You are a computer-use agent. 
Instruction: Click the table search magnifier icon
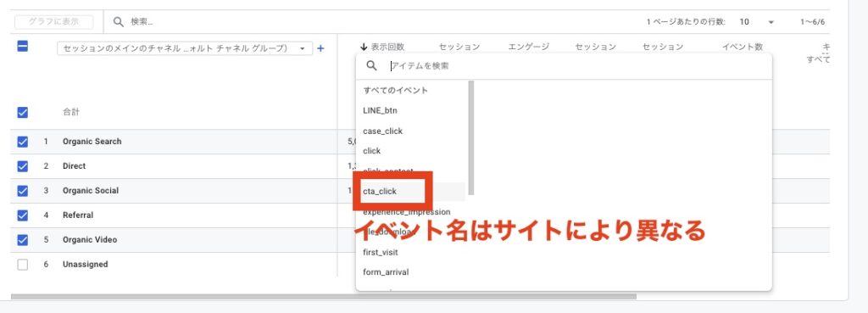click(x=118, y=21)
